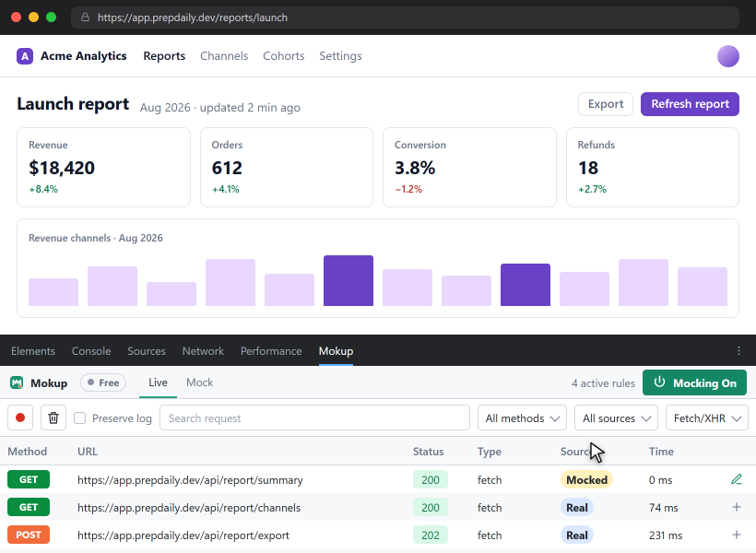Select the api/report/summary request URL
756x553 pixels.
[190, 480]
